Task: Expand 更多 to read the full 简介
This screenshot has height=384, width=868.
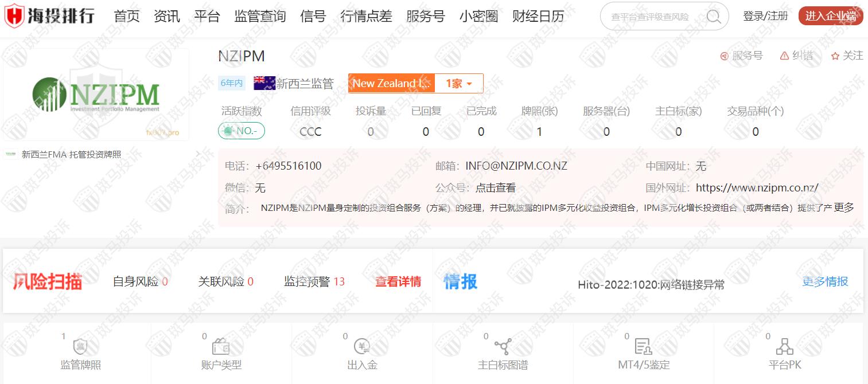Action: (x=844, y=207)
